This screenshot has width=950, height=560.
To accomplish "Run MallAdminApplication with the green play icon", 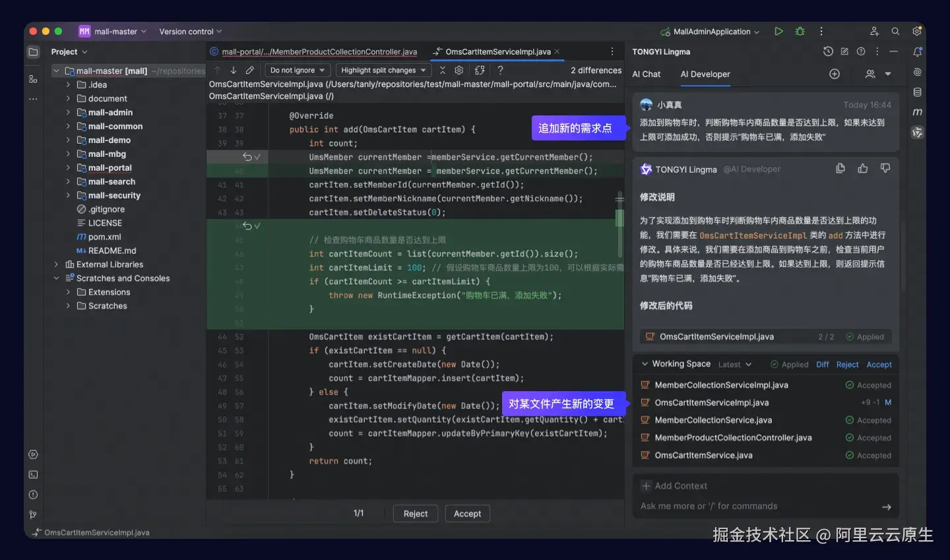I will tap(778, 31).
